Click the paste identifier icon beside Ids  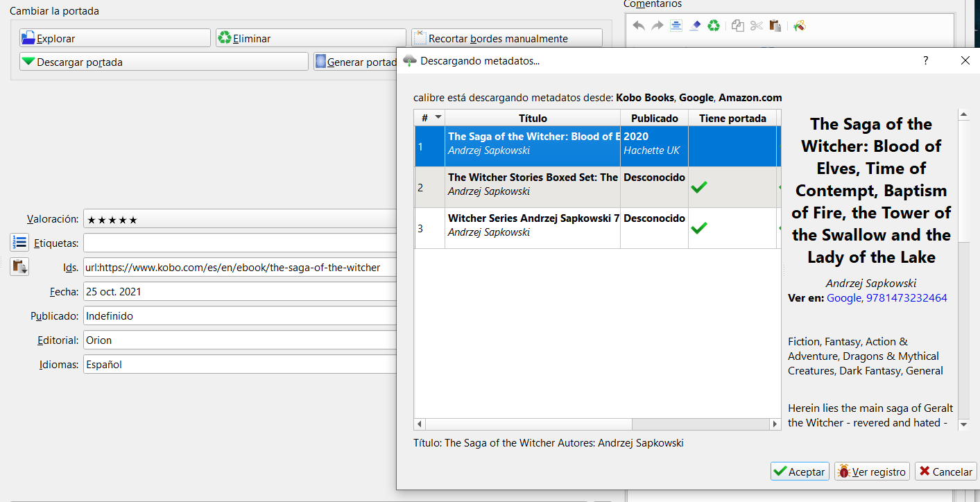19,267
